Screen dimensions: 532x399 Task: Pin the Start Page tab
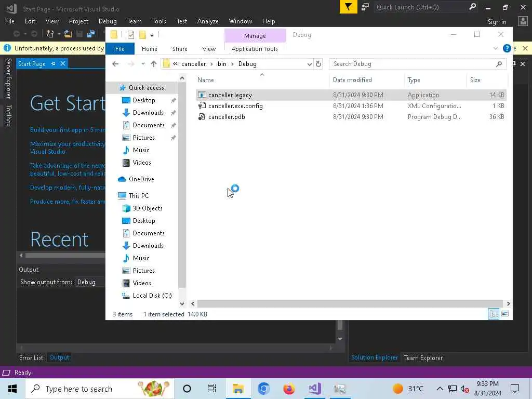[x=54, y=63]
